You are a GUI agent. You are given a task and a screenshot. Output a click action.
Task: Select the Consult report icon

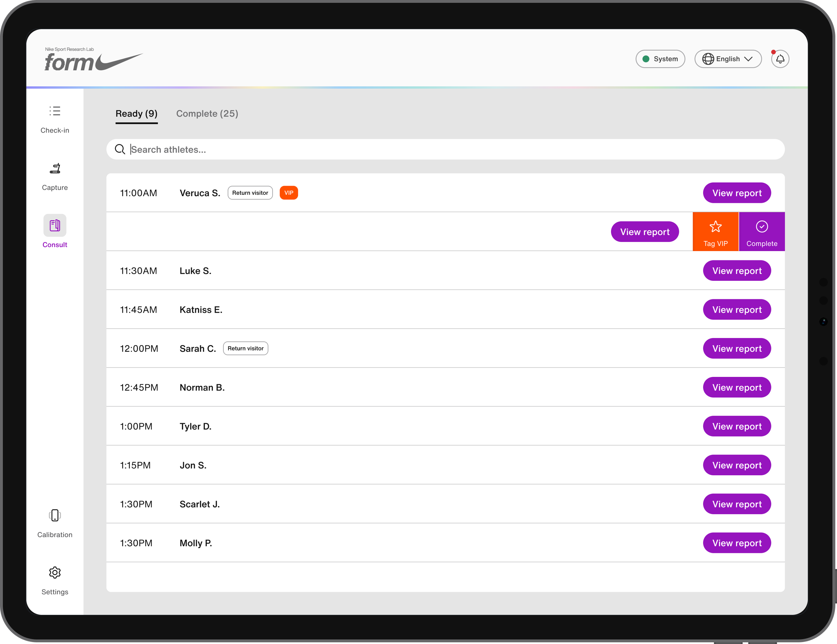pyautogui.click(x=55, y=225)
